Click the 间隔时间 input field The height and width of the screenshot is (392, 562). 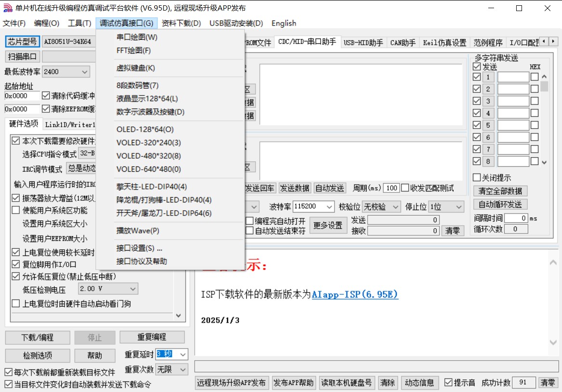516,218
